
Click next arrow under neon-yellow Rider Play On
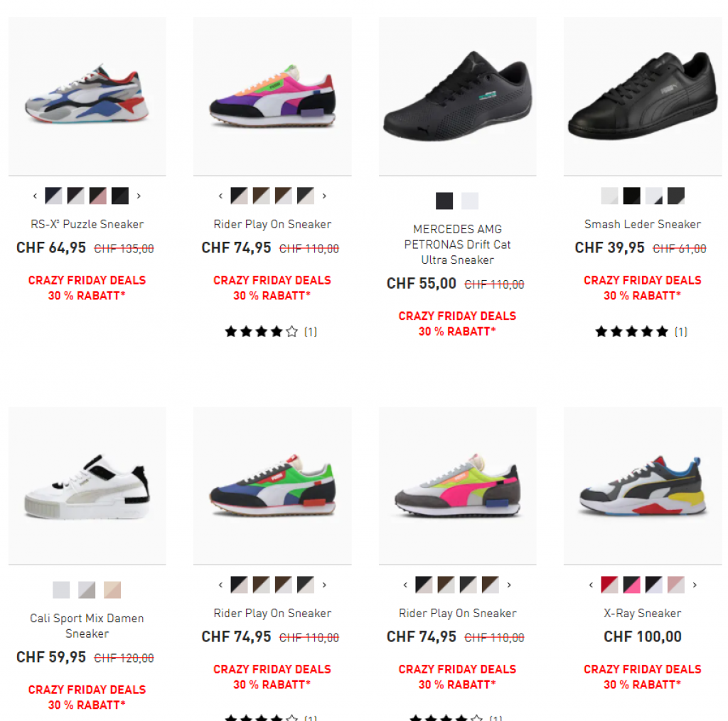click(x=509, y=585)
